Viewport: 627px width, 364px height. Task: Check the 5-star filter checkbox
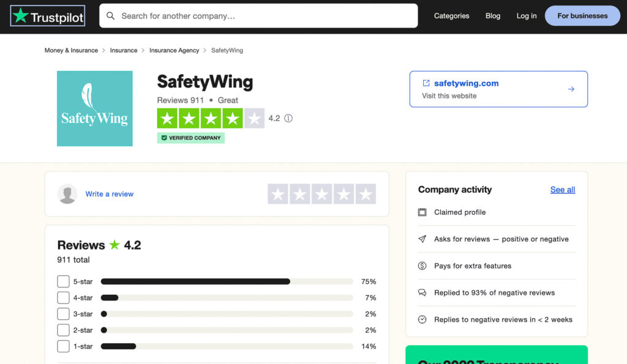[x=63, y=281]
